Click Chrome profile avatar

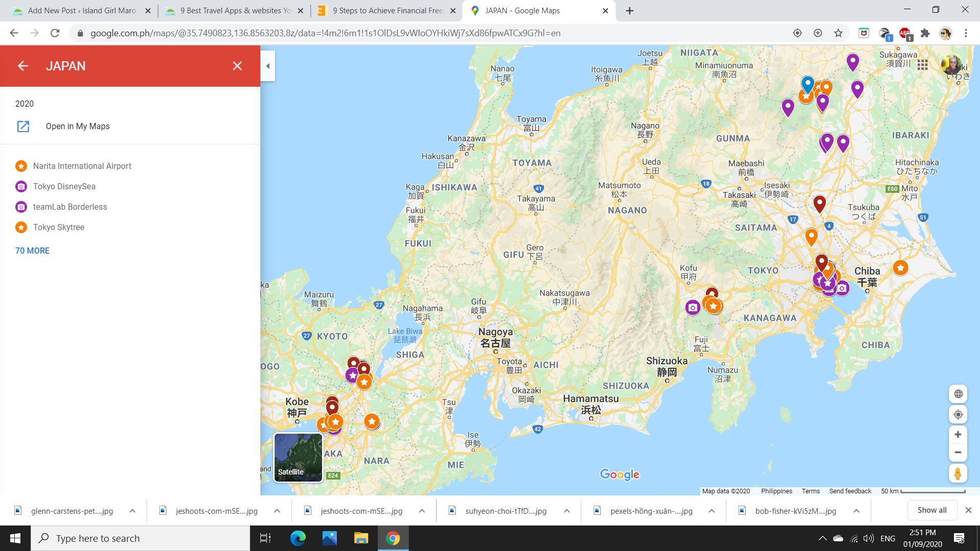pyautogui.click(x=945, y=33)
